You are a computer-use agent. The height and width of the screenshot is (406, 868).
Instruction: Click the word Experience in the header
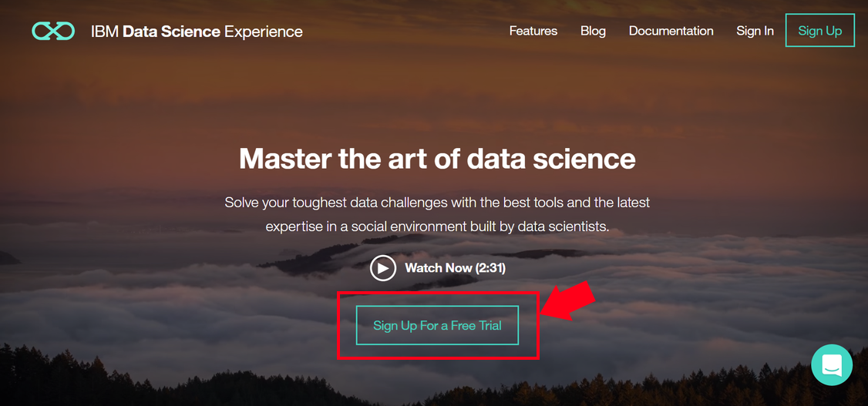(x=264, y=32)
